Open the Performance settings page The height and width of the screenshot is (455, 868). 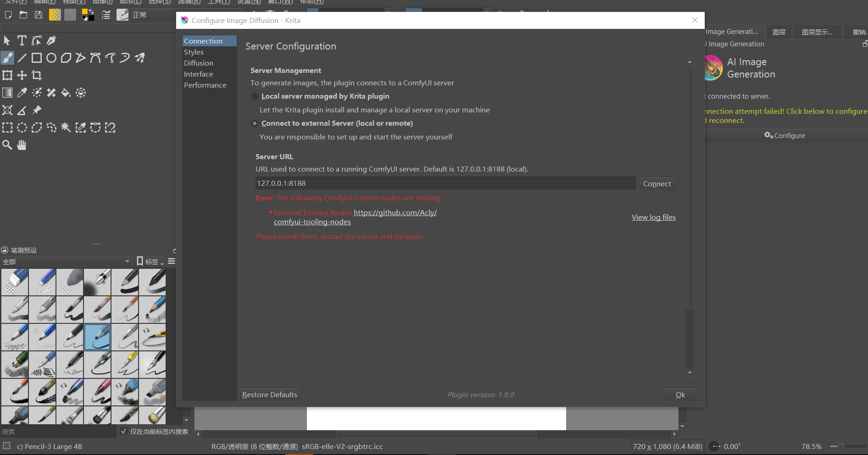pos(209,85)
